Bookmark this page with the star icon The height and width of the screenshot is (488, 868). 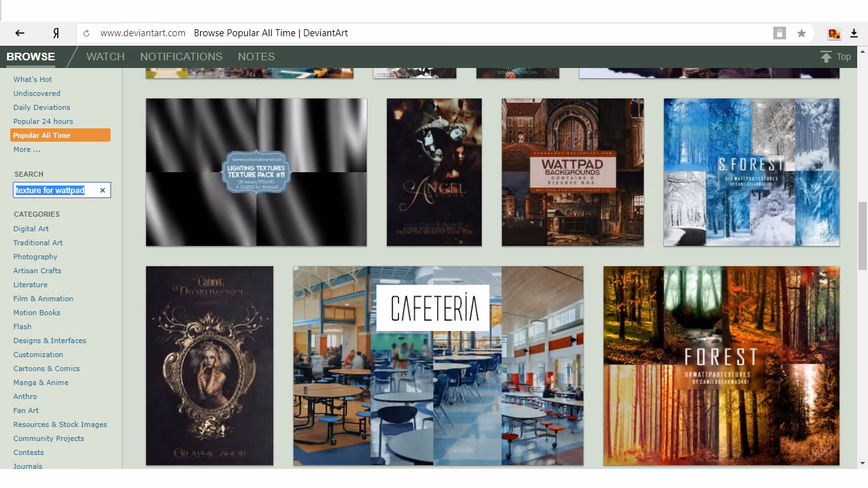(x=801, y=33)
